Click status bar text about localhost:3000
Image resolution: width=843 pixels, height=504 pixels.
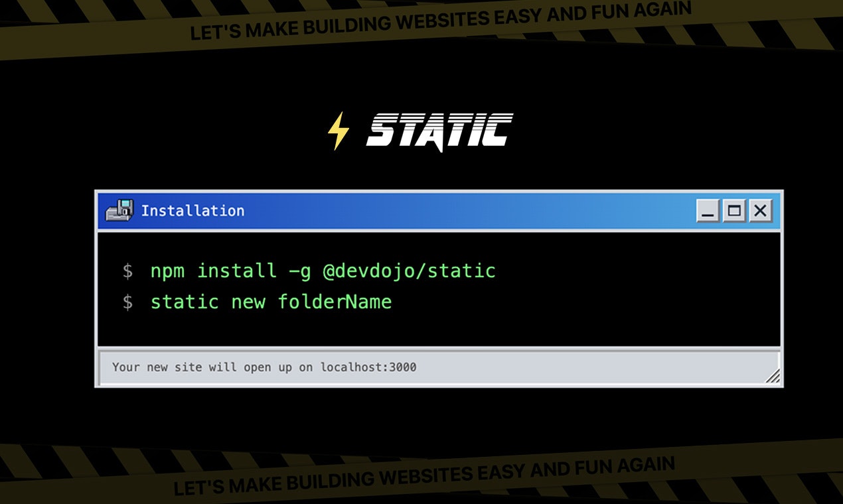tap(264, 367)
